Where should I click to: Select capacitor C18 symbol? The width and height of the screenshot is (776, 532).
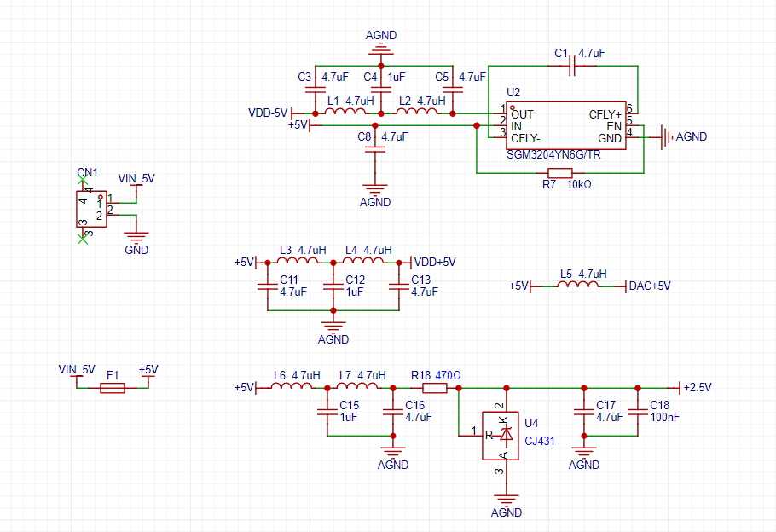(x=638, y=412)
